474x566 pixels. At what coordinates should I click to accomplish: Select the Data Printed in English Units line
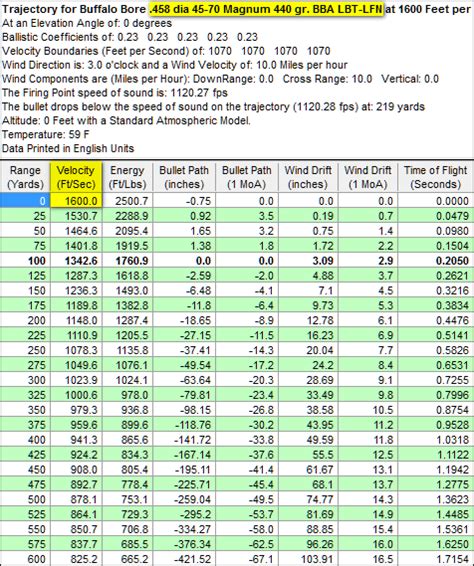68,148
